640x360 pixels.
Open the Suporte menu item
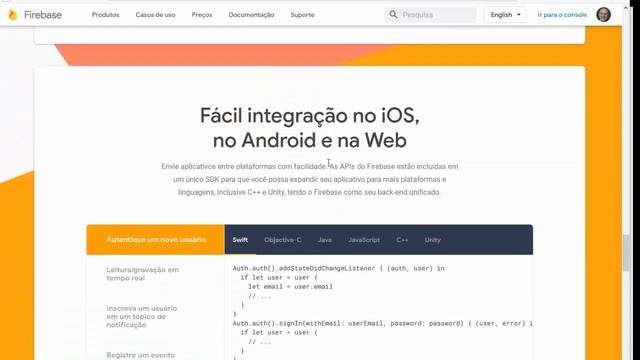302,15
